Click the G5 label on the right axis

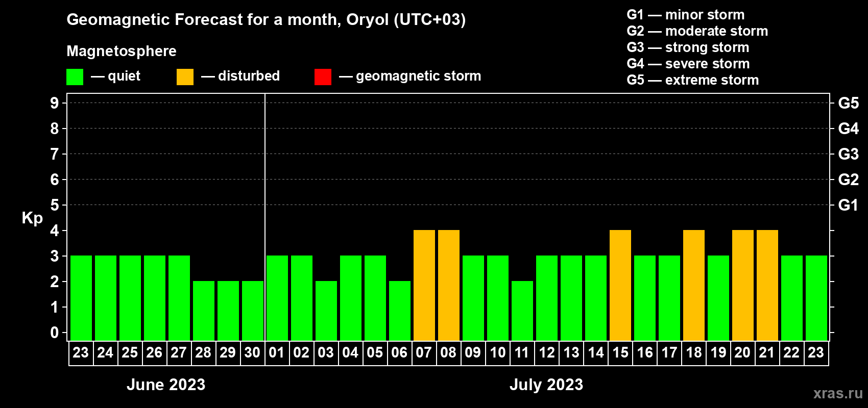point(848,103)
